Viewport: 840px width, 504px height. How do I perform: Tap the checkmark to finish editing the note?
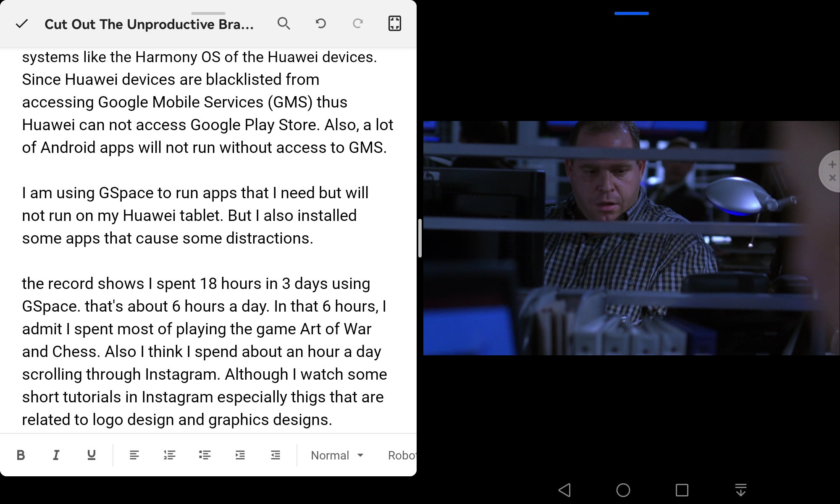(x=21, y=24)
